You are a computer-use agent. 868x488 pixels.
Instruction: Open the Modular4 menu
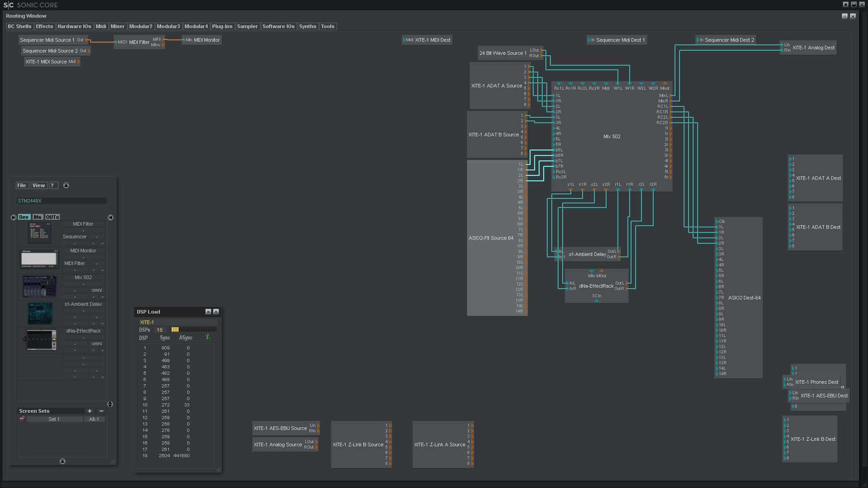196,26
